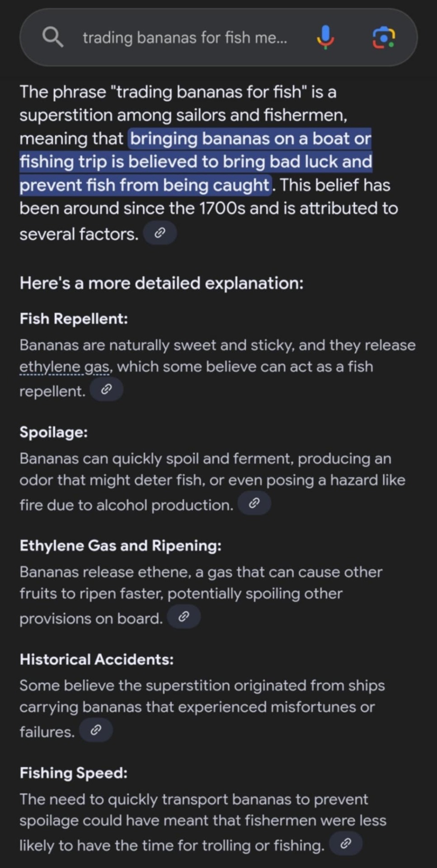Tap 'Here's a more detailed explanation' heading
The image size is (437, 868).
161,283
